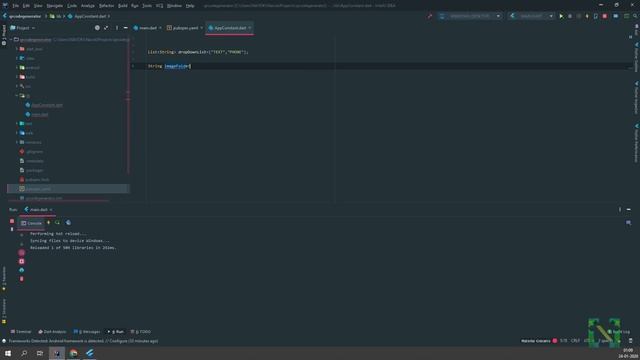Screen dimensions: 640x360
Task: Click the Task View icon on taskbar
Action: 40,353
